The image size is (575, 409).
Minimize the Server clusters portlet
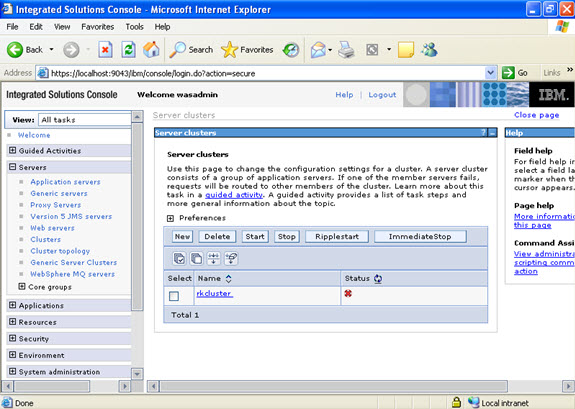click(x=493, y=133)
